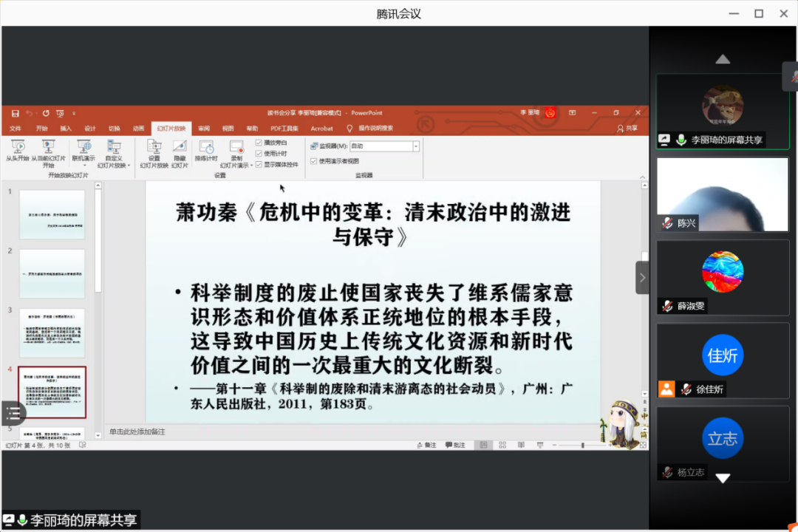Select slide 3 thumbnail in slide panel

pos(52,333)
